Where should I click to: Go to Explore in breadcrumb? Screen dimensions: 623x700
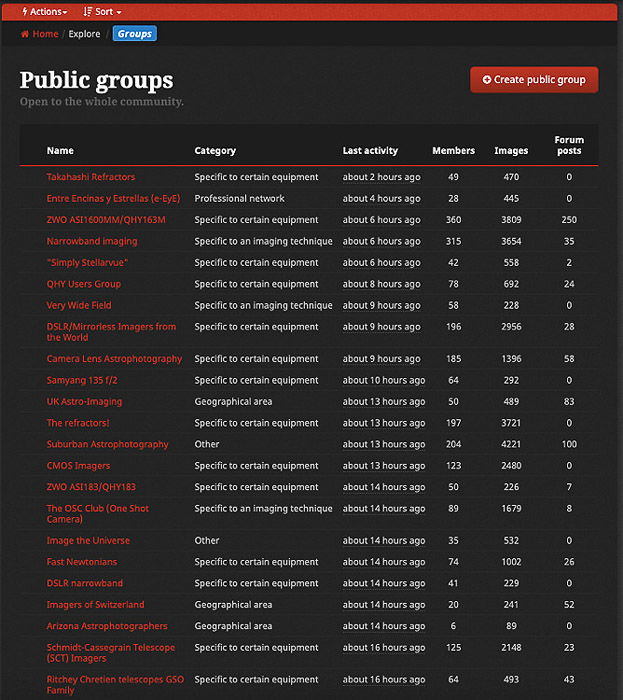[x=84, y=34]
